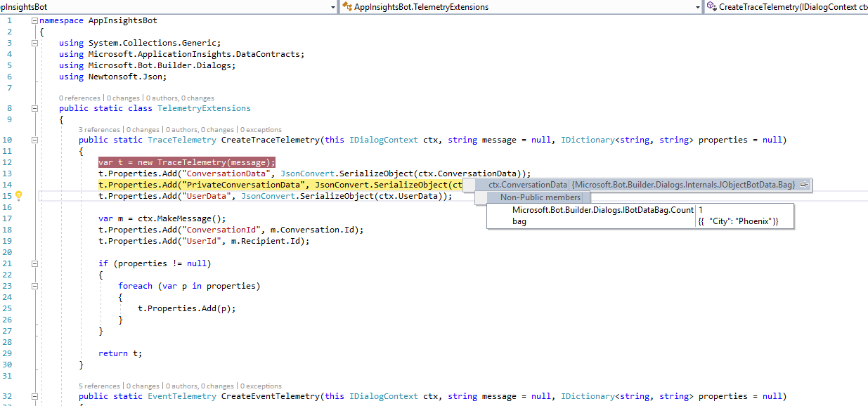The width and height of the screenshot is (868, 406).
Task: Open the 5 references CodeLens above CreateEventTelemetry
Action: tap(99, 386)
